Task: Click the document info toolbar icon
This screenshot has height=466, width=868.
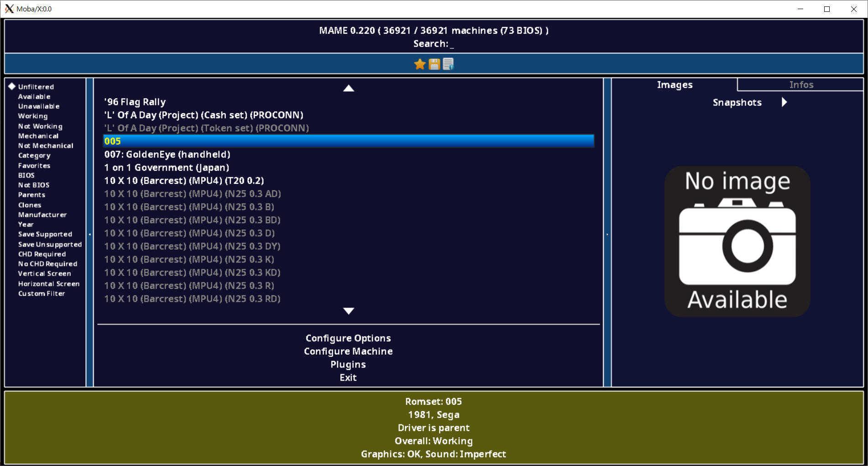Action: [448, 64]
